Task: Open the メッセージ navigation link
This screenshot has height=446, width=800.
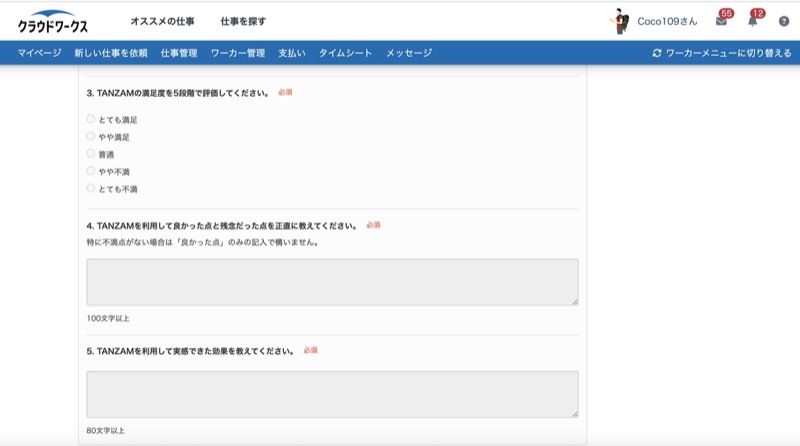Action: pos(409,53)
